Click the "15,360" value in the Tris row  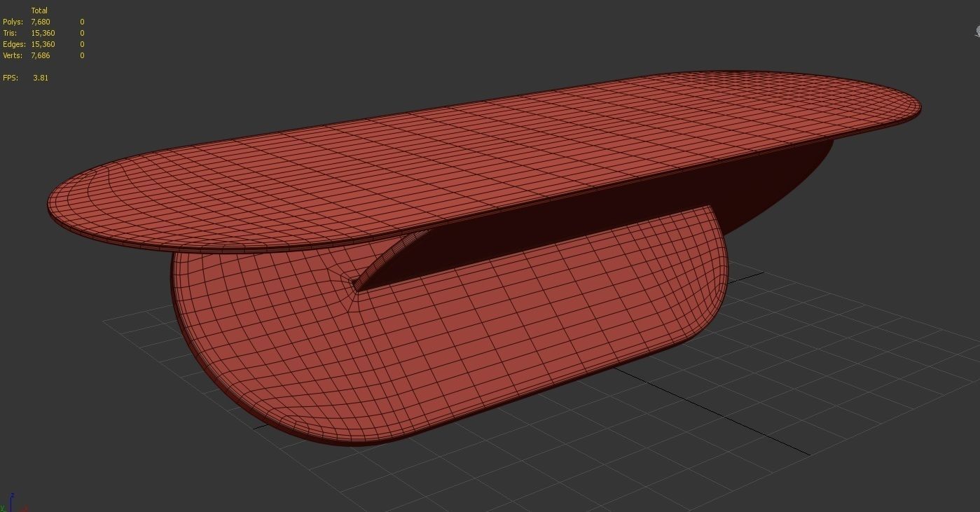click(x=43, y=33)
